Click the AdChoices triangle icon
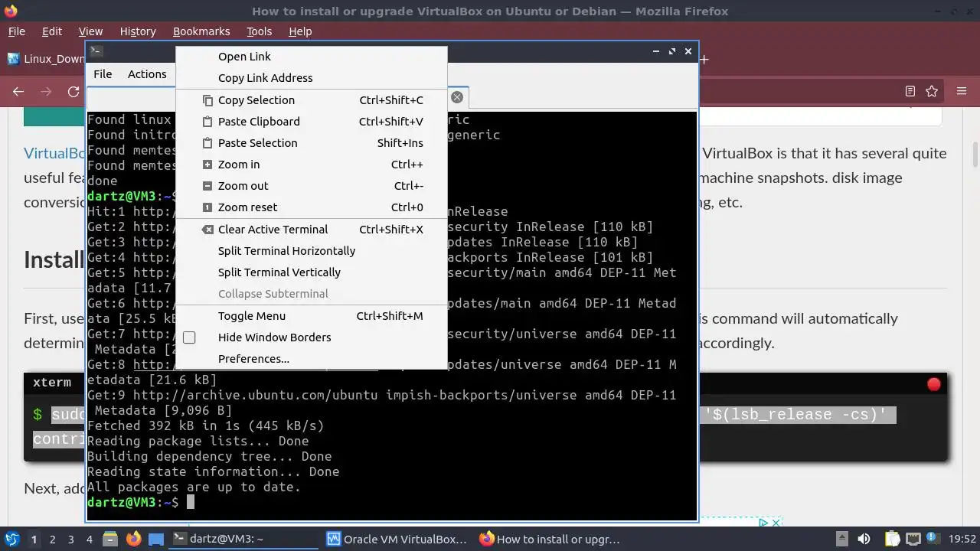Viewport: 980px width, 551px height. [763, 523]
